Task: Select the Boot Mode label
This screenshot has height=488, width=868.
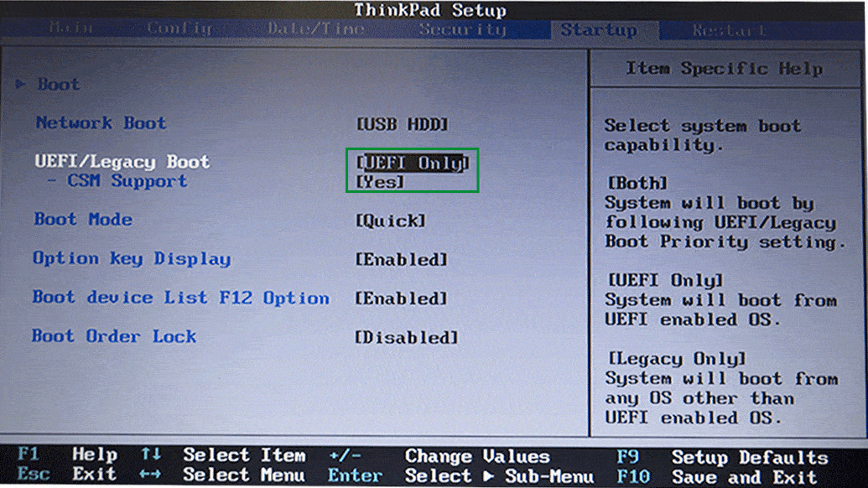Action: click(x=83, y=220)
